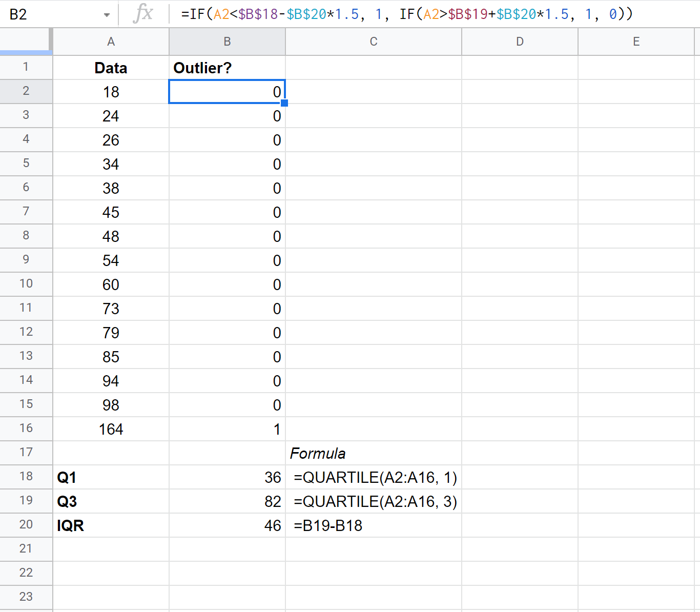Select the Data header cell
Image resolution: width=700 pixels, height=612 pixels.
coord(111,67)
